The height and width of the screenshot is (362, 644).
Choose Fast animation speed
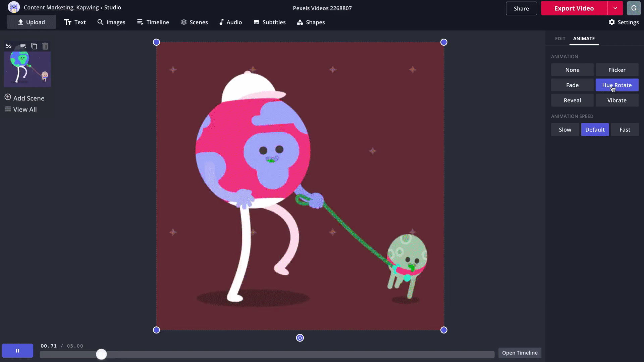(625, 130)
